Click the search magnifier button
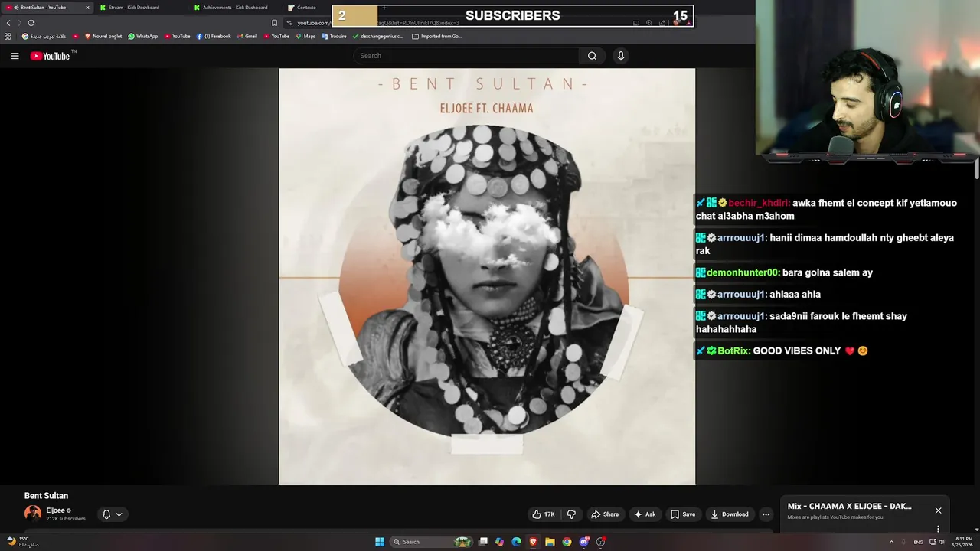980x551 pixels. pyautogui.click(x=592, y=56)
